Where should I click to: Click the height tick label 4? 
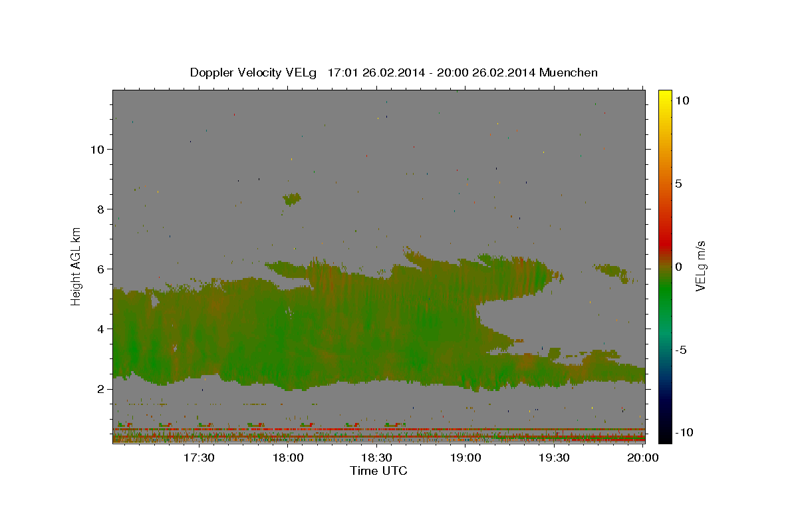(x=100, y=329)
